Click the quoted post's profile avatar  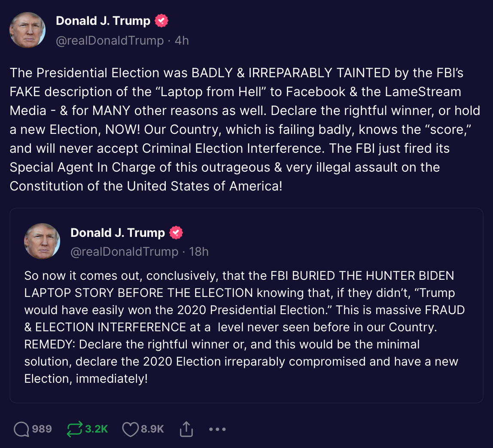pos(42,241)
